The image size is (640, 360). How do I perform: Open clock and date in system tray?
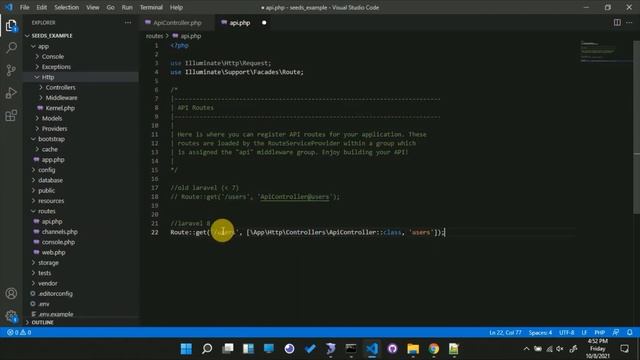[x=598, y=349]
